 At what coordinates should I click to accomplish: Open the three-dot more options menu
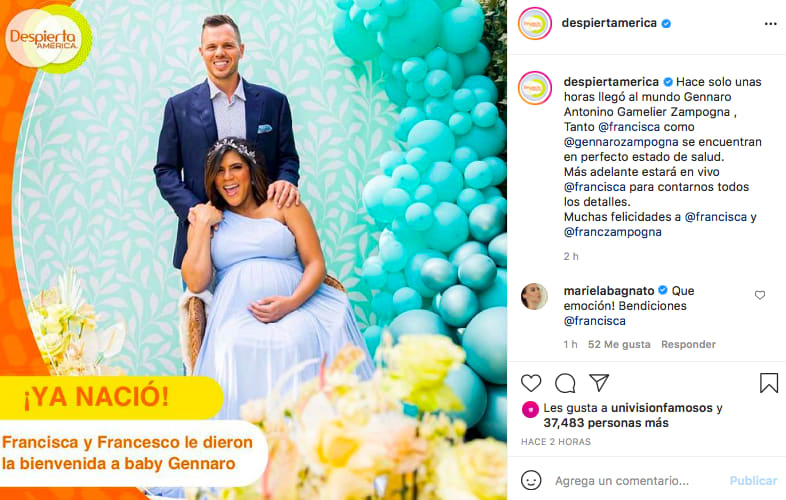click(x=770, y=24)
